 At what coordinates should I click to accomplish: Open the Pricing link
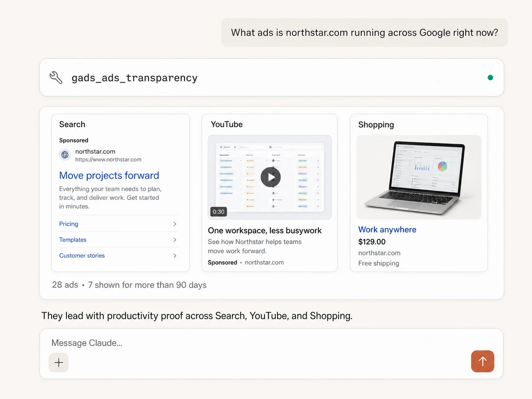tap(69, 224)
